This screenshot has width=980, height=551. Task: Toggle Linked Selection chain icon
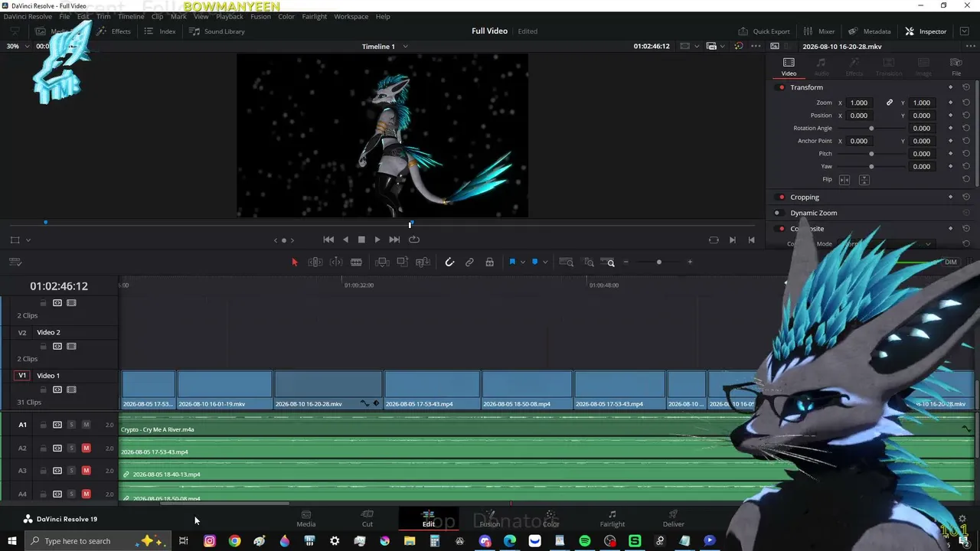[x=469, y=262]
